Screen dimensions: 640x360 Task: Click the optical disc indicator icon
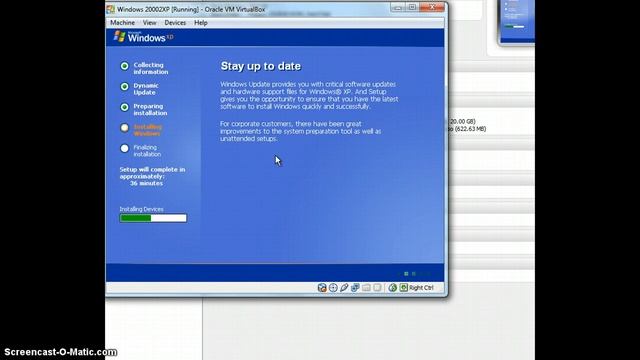point(333,288)
